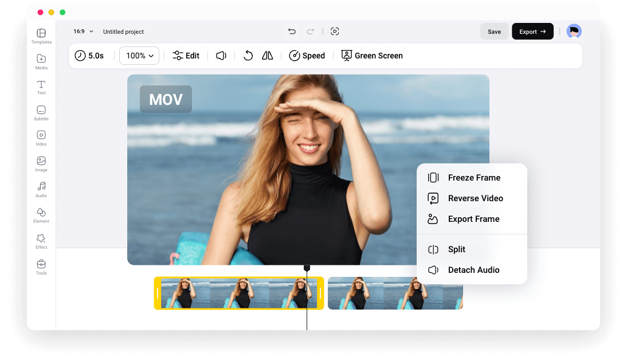Image resolution: width=627 pixels, height=364 pixels.
Task: Click the undo arrow icon
Action: click(x=292, y=32)
